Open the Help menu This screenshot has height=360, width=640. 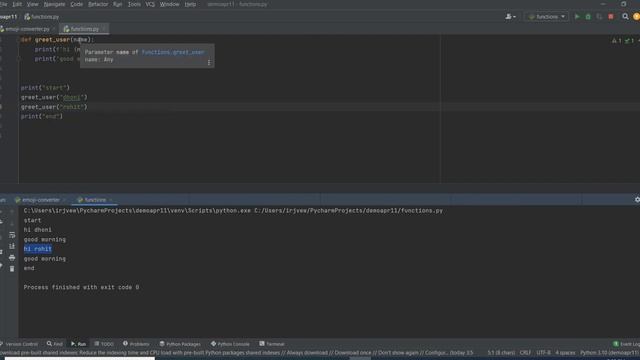[x=190, y=4]
